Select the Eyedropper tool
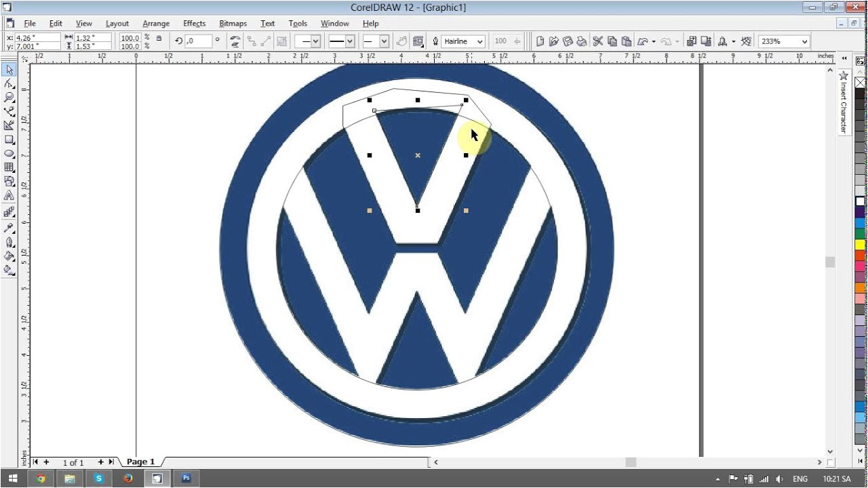 (x=9, y=227)
